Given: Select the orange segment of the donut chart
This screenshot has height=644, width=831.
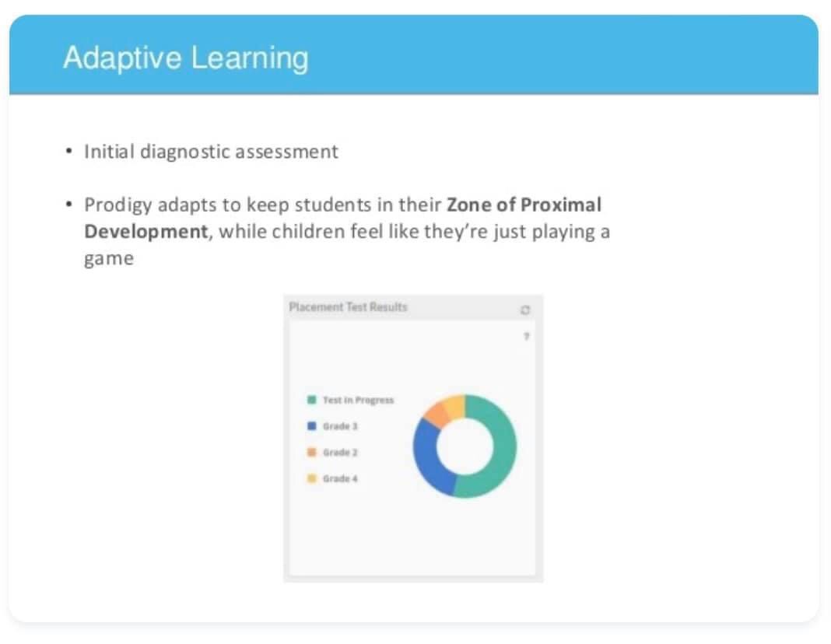Looking at the screenshot, I should [437, 414].
